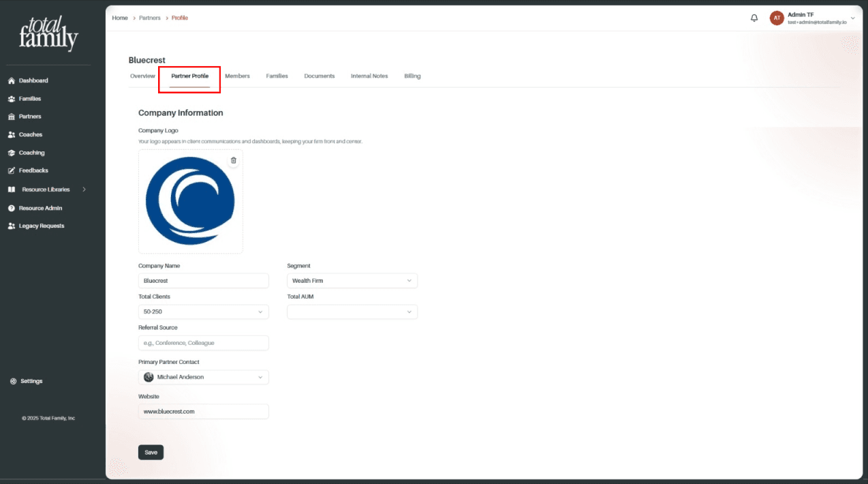Image resolution: width=868 pixels, height=484 pixels.
Task: Click the Bluecrest page heading
Action: [147, 60]
